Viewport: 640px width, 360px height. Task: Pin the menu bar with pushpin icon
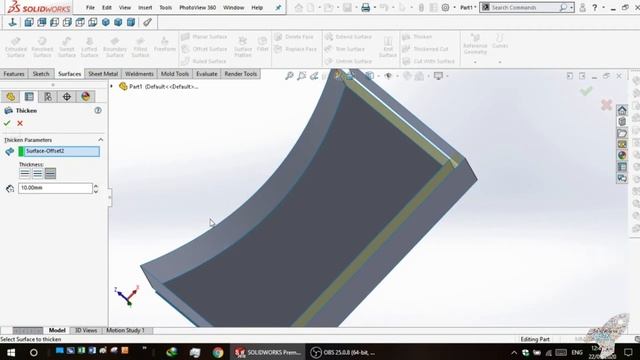278,7
